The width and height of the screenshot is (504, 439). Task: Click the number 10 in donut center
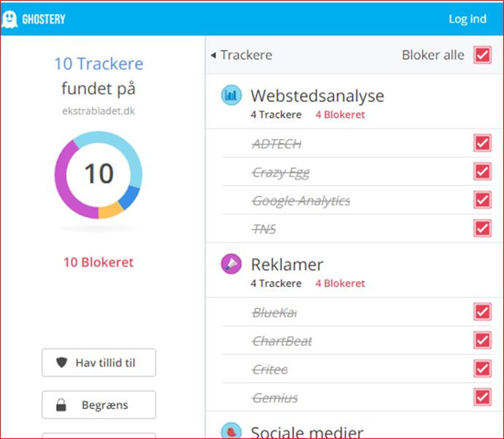click(99, 174)
